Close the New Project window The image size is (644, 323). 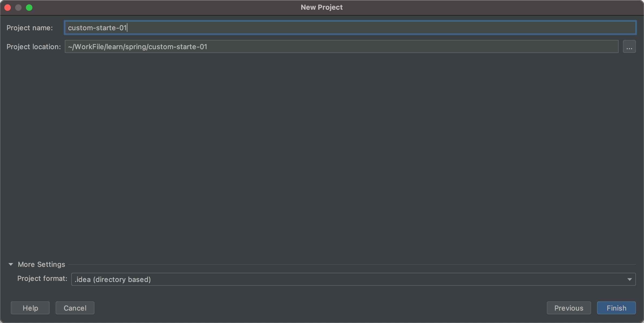(8, 8)
